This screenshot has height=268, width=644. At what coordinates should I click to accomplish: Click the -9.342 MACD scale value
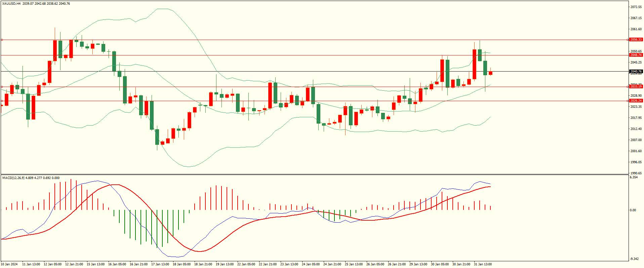click(x=634, y=259)
